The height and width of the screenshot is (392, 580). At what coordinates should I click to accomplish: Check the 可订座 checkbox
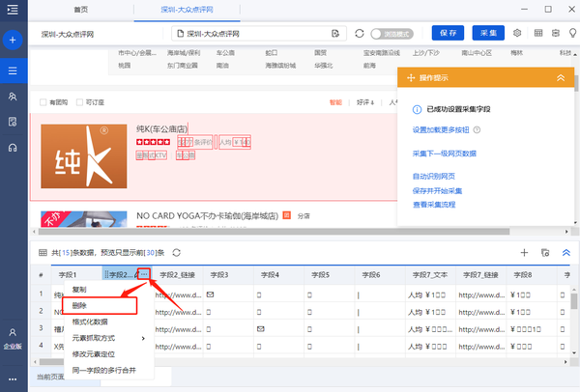point(79,102)
